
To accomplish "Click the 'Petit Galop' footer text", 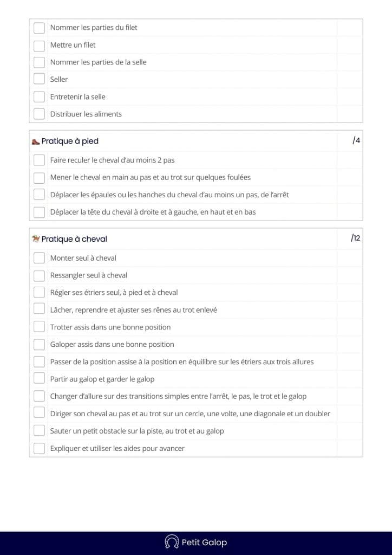I will (x=204, y=542).
